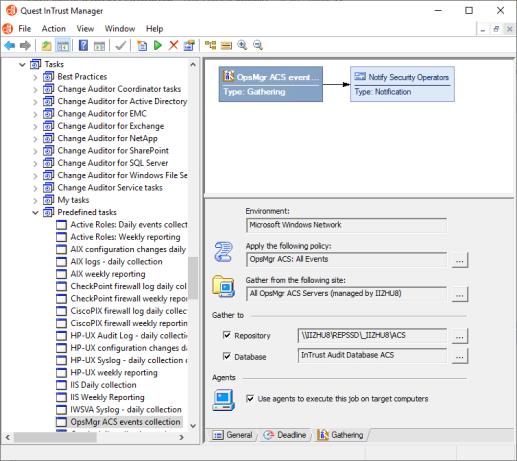The width and height of the screenshot is (517, 461).
Task: Browse policy with the ellipsis button
Action: coord(460,260)
